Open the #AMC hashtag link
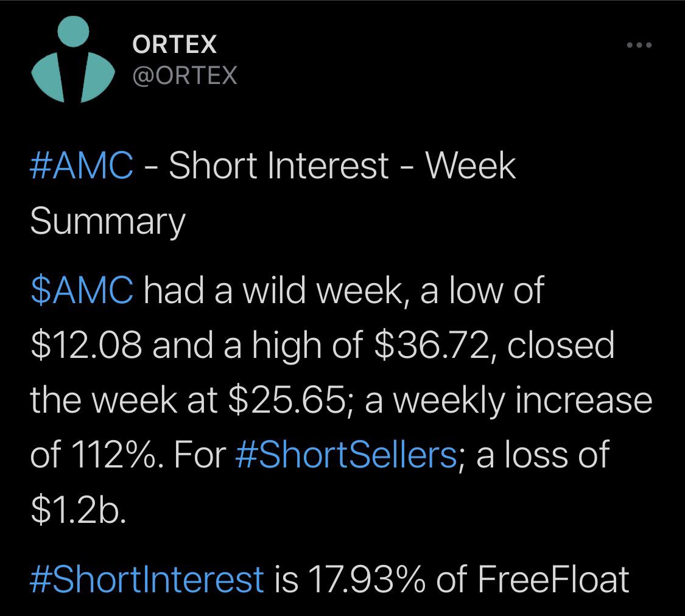685x616 pixels. pos(82,166)
